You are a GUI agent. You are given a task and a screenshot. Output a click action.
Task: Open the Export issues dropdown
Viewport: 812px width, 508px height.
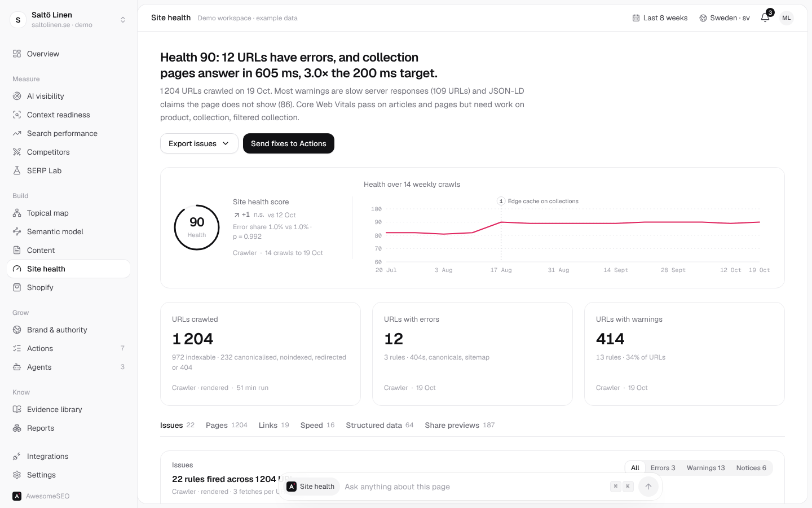(x=199, y=143)
